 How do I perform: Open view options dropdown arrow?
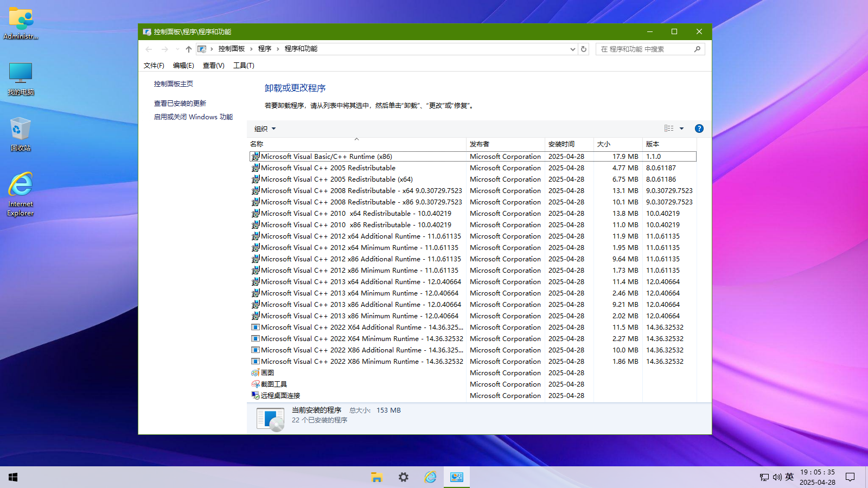[682, 129]
